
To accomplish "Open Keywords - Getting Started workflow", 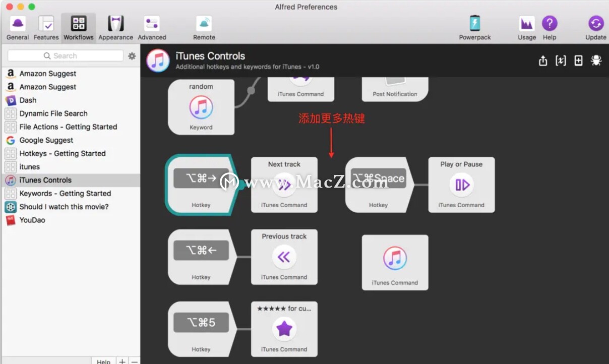I will (71, 194).
